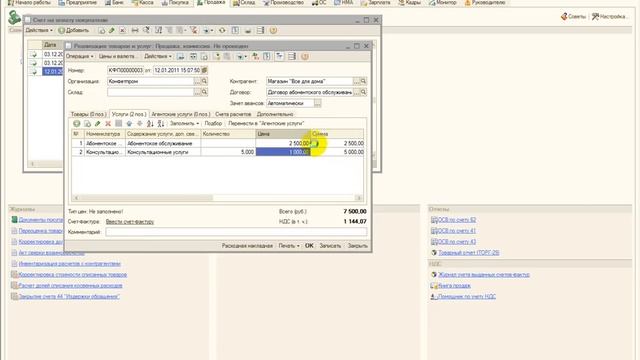The height and width of the screenshot is (360, 640).
Task: Click the red X delete-mark icon in the invoice list toolbar
Action: (122, 30)
